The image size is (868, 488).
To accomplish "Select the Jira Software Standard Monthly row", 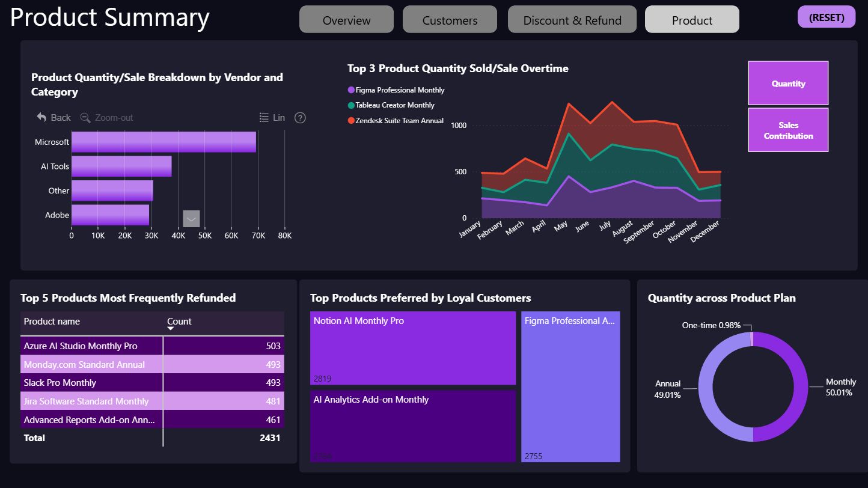I will click(x=152, y=401).
